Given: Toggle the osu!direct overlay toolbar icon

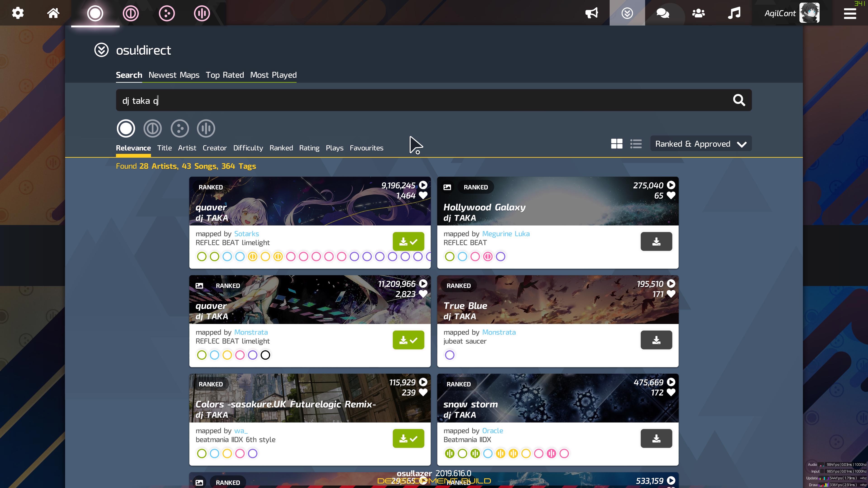Looking at the screenshot, I should tap(627, 13).
